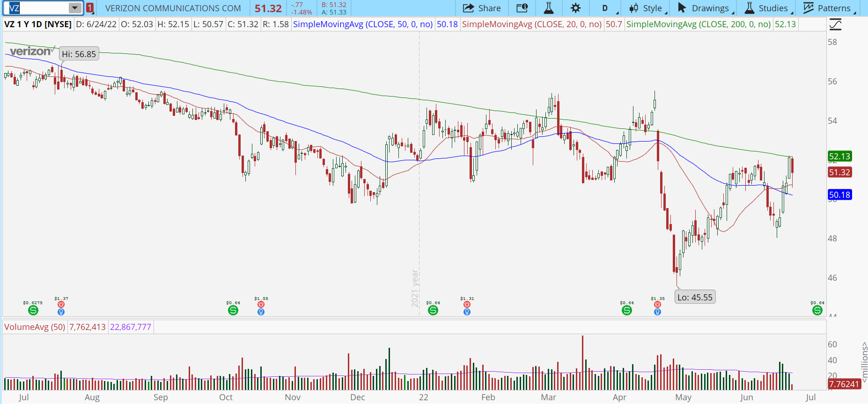Click the B: 51.32 bid quote

(x=334, y=5)
